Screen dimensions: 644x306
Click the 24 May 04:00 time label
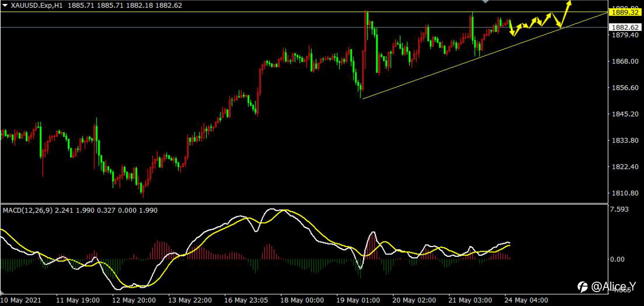tap(526, 300)
